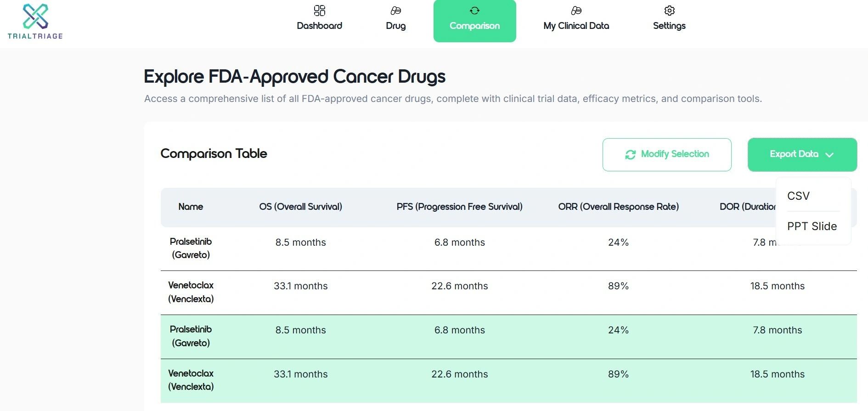
Task: Select first Venetoclax (Venclexta) row name
Action: coord(191,292)
